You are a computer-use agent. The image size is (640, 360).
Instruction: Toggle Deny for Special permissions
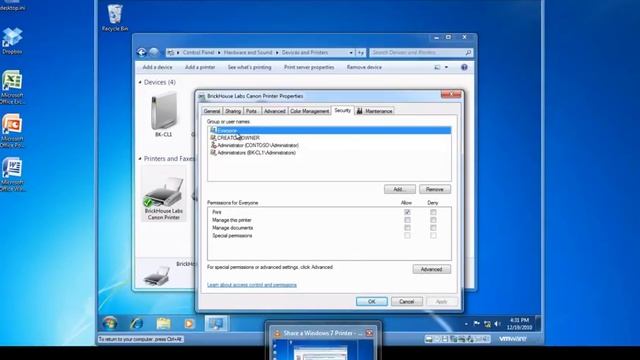pyautogui.click(x=433, y=236)
